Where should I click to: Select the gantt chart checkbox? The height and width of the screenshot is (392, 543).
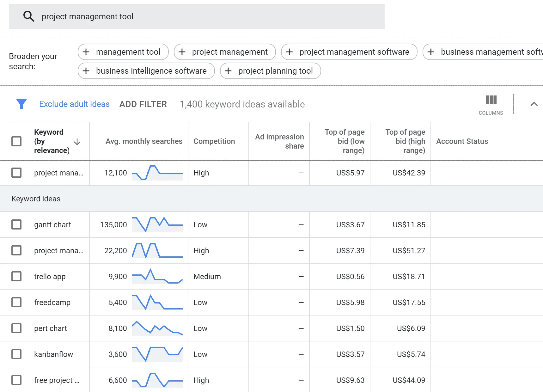point(16,224)
